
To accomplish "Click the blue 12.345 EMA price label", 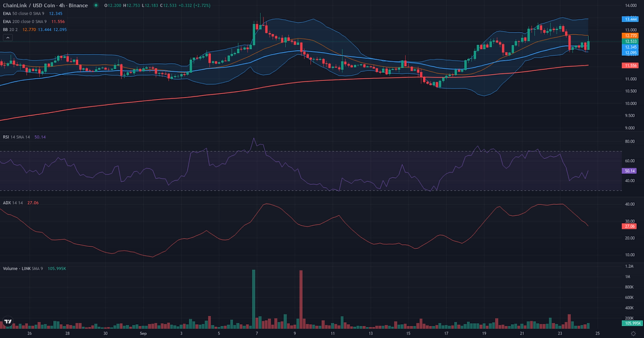I will coord(630,47).
